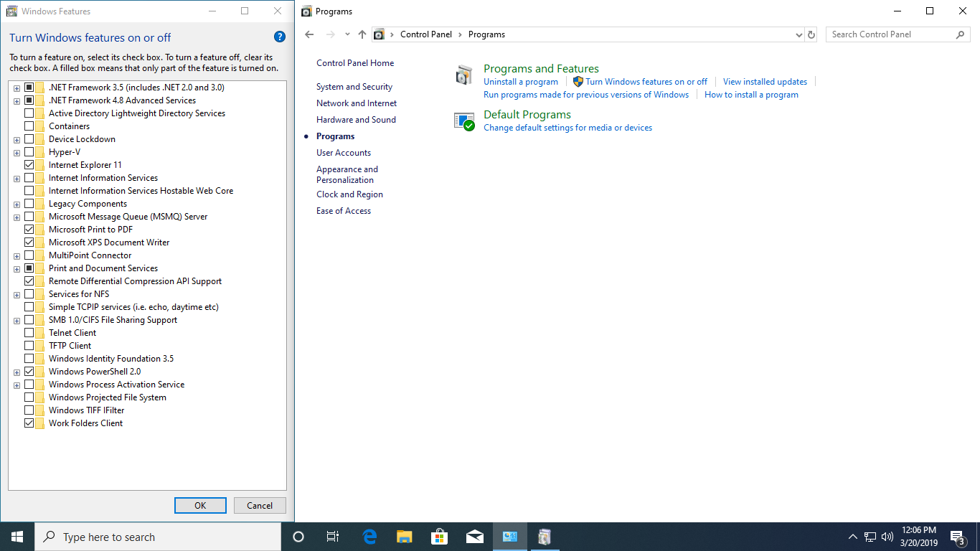Open the Action Center notifications
Viewport: 980px width, 551px height.
click(957, 537)
